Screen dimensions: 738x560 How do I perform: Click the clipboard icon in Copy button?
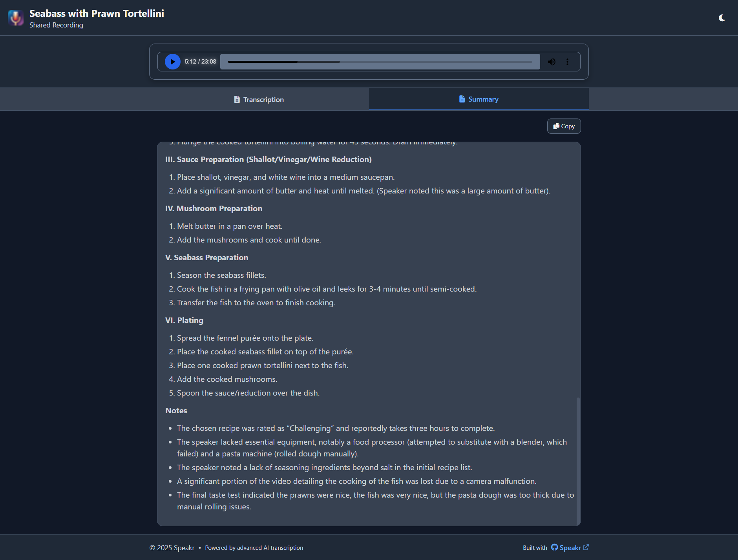(x=556, y=126)
